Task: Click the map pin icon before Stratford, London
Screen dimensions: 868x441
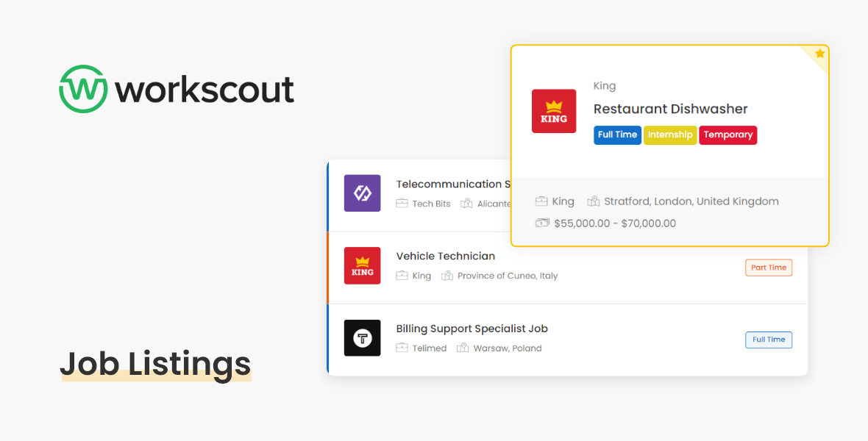Action: (x=592, y=201)
